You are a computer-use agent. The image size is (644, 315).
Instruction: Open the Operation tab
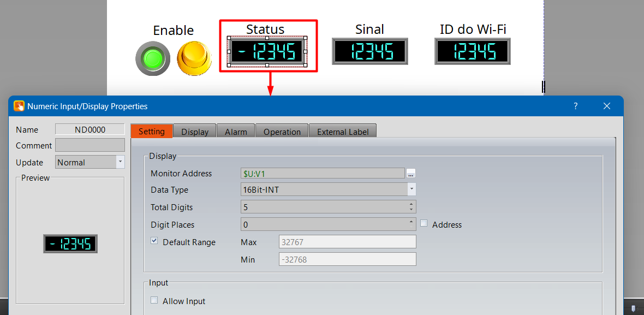pyautogui.click(x=282, y=132)
